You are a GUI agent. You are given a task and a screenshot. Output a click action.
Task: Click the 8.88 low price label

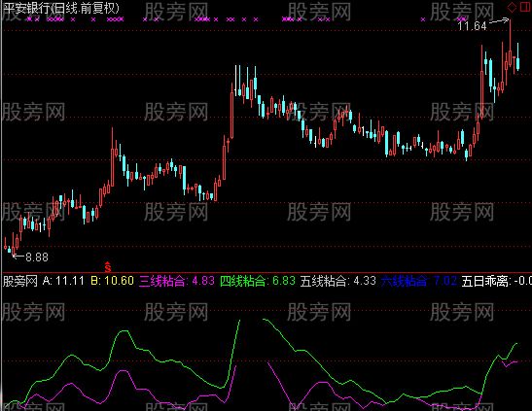pyautogui.click(x=37, y=257)
